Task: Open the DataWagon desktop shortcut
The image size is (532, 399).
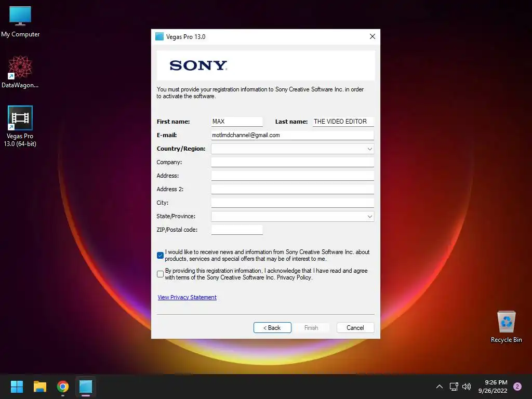Action: pos(20,72)
